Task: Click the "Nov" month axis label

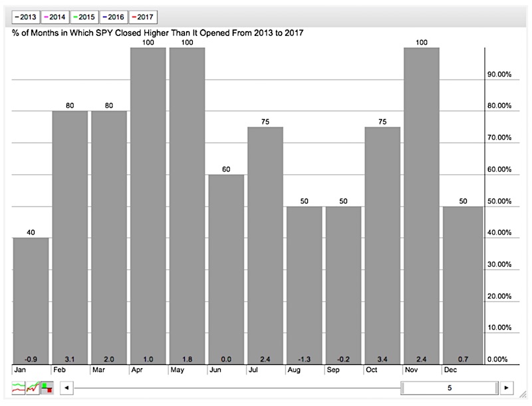Action: click(x=411, y=369)
